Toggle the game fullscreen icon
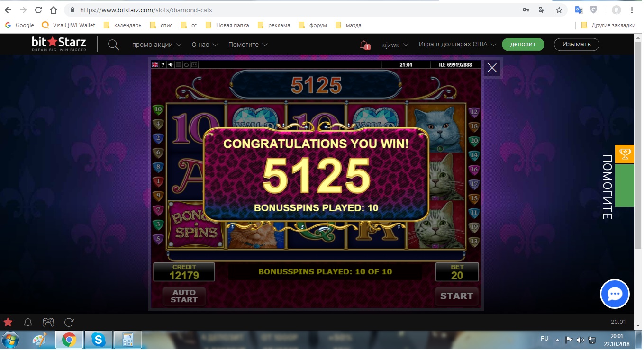Screen dimensions: 644x350 point(194,65)
